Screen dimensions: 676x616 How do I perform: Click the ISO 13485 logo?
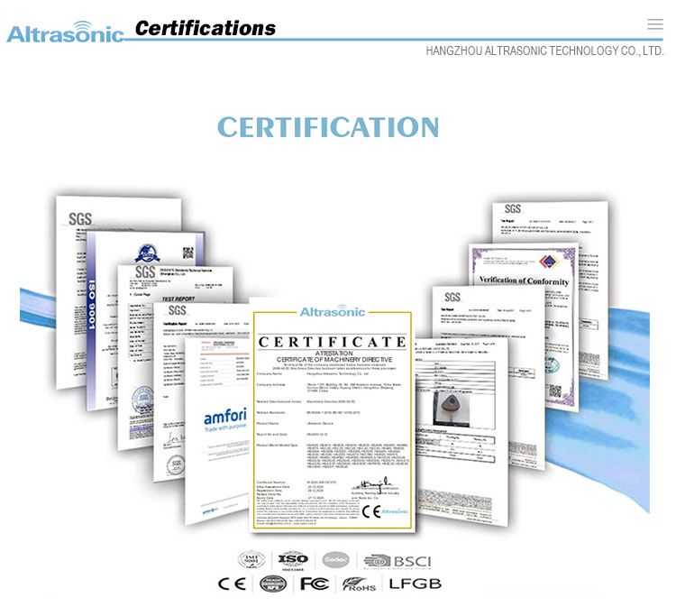point(293,561)
